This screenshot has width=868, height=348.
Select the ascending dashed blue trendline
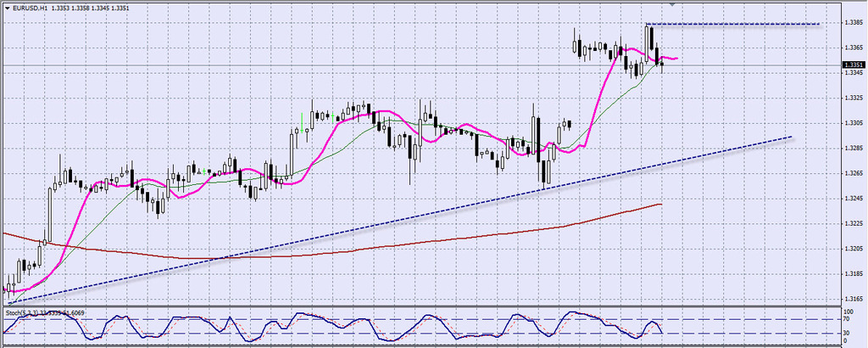[400, 220]
